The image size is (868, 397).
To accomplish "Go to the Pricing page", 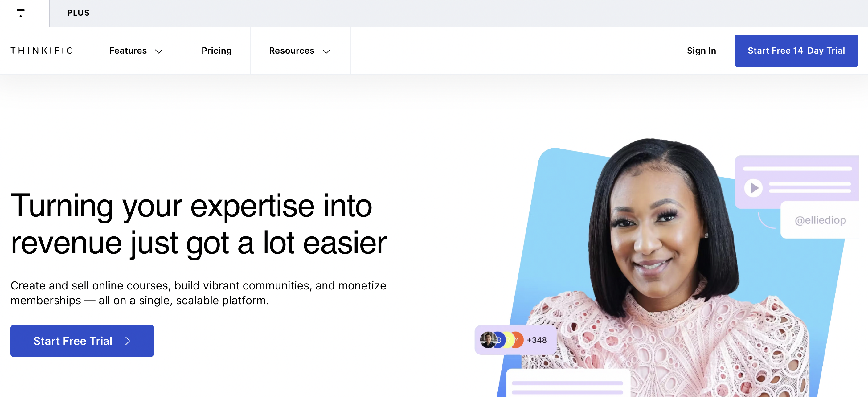I will (x=216, y=51).
